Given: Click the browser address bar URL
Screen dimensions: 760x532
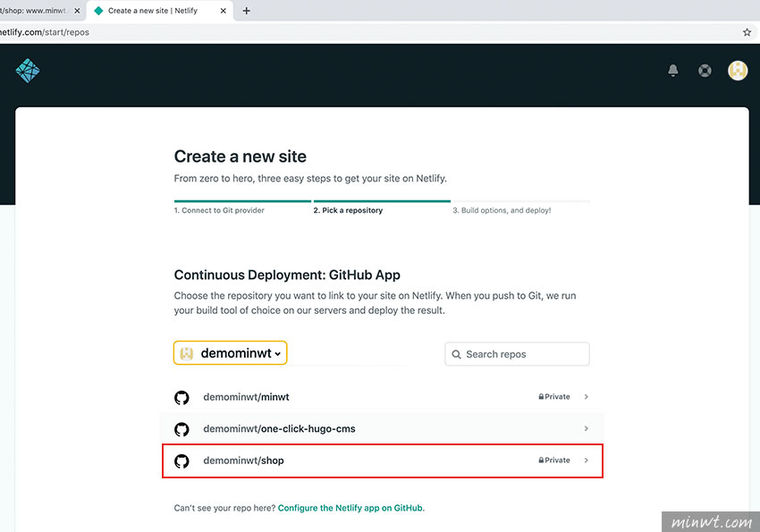Looking at the screenshot, I should pos(45,32).
